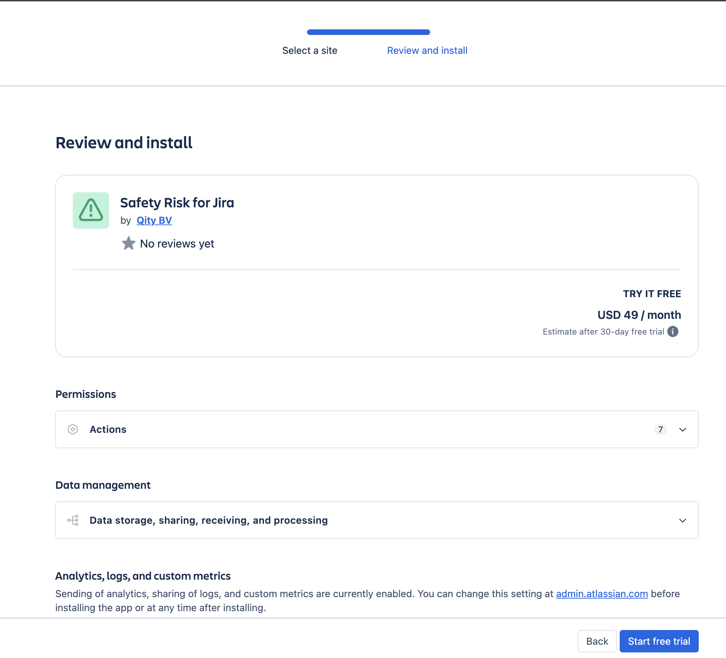Click the Actions permissions hexagon icon
This screenshot has width=726, height=658.
73,429
